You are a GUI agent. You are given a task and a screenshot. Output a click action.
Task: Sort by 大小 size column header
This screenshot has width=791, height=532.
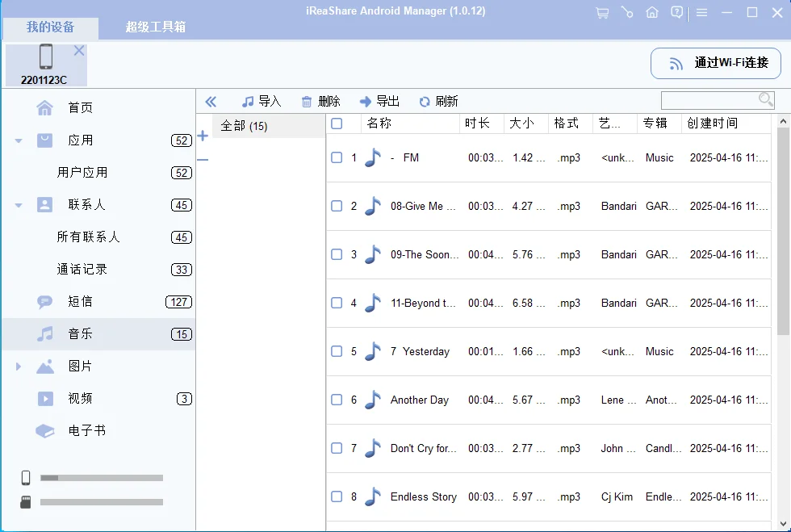[x=526, y=124]
